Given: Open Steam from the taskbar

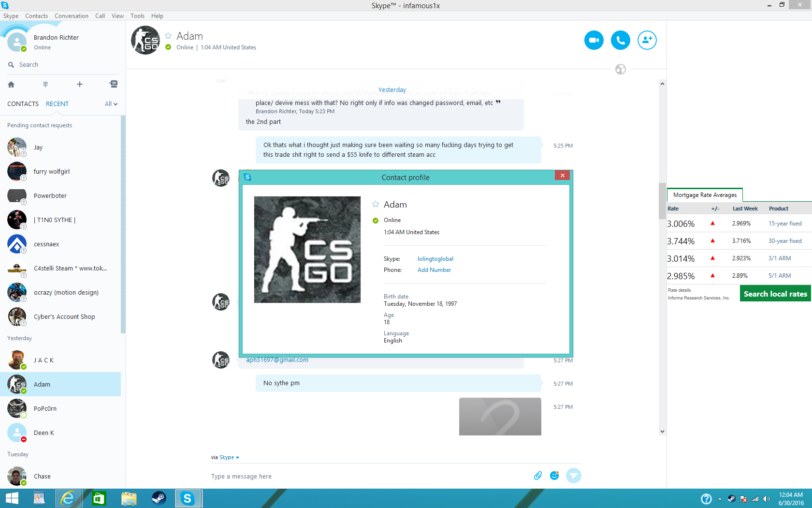Looking at the screenshot, I should [159, 498].
